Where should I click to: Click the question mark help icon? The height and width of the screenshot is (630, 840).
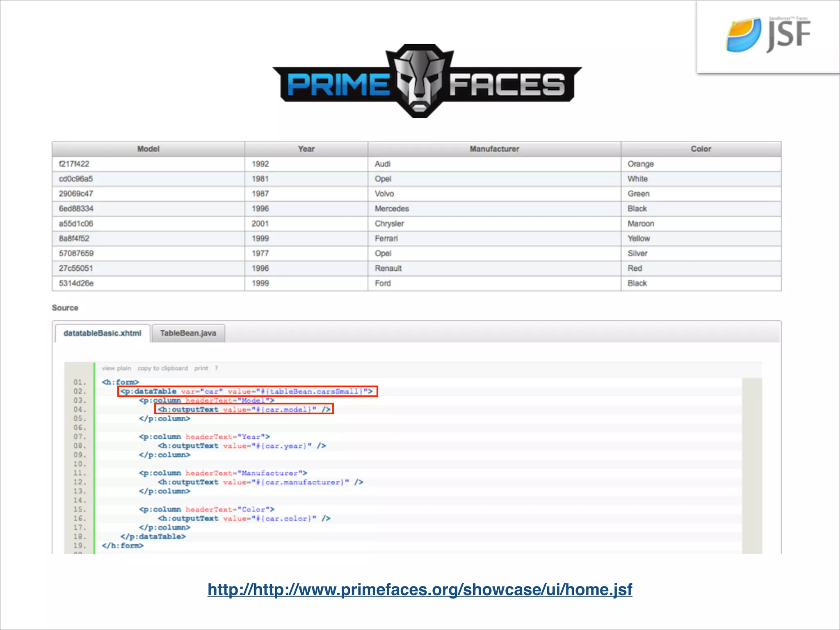coord(216,368)
